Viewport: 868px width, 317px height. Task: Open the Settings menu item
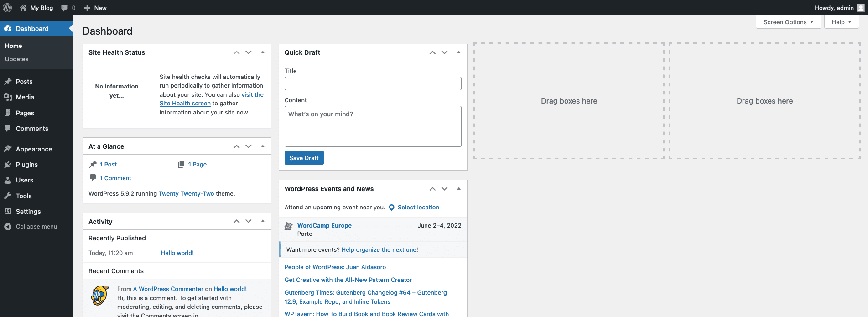(28, 212)
